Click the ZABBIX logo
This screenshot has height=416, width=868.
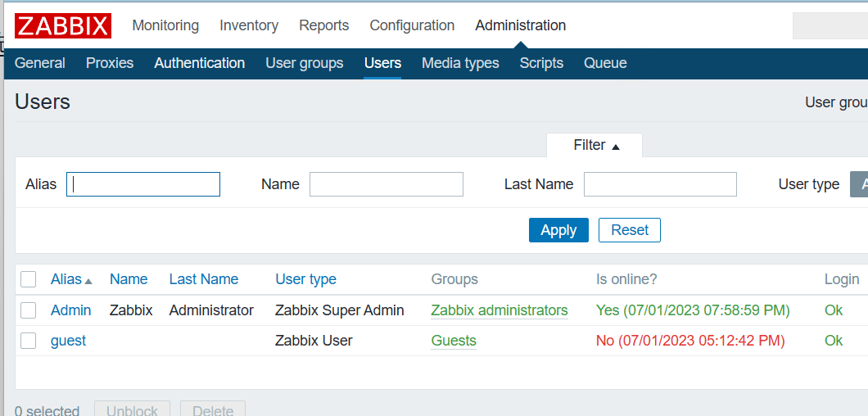pos(63,26)
